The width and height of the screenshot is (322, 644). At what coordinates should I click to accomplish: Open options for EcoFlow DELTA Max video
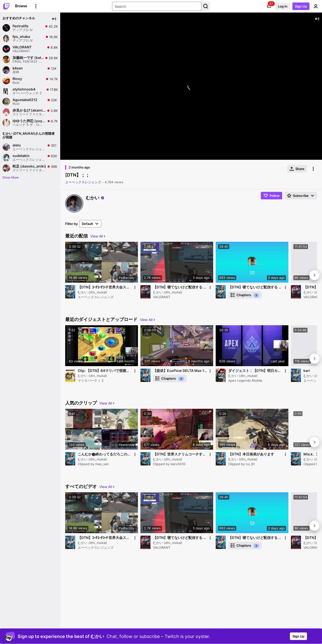tap(210, 371)
